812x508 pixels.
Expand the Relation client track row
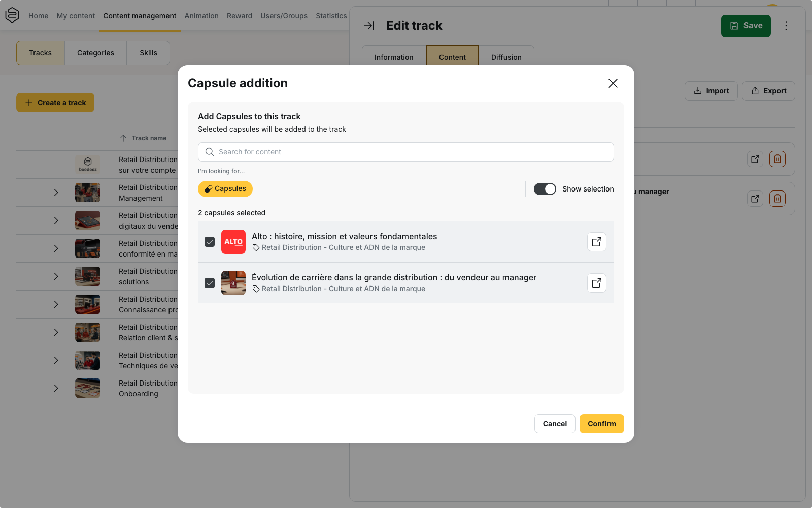(56, 332)
